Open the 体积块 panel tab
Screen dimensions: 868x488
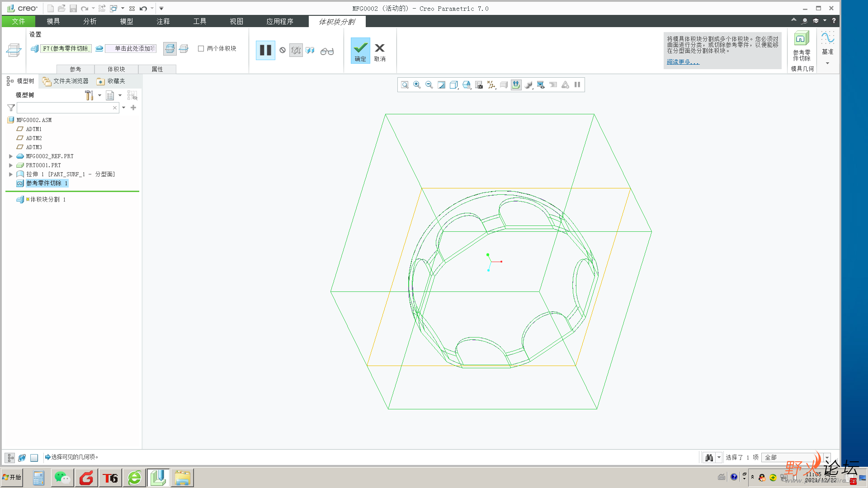(x=116, y=69)
